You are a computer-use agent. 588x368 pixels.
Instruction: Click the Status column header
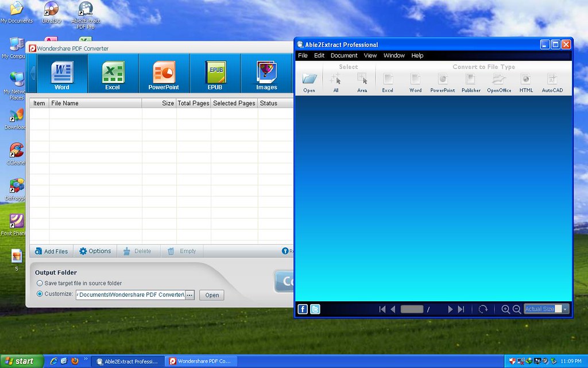[275, 103]
